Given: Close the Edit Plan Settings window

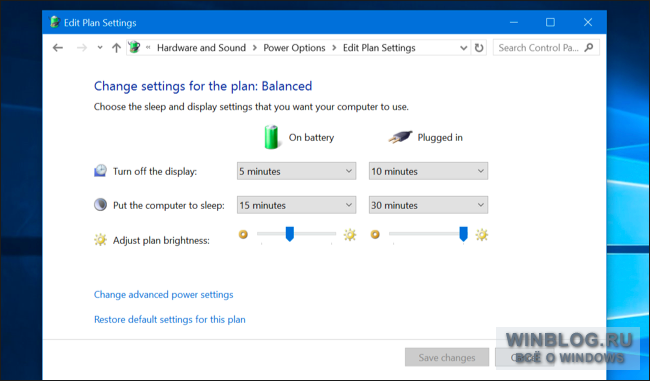Looking at the screenshot, I should (588, 22).
